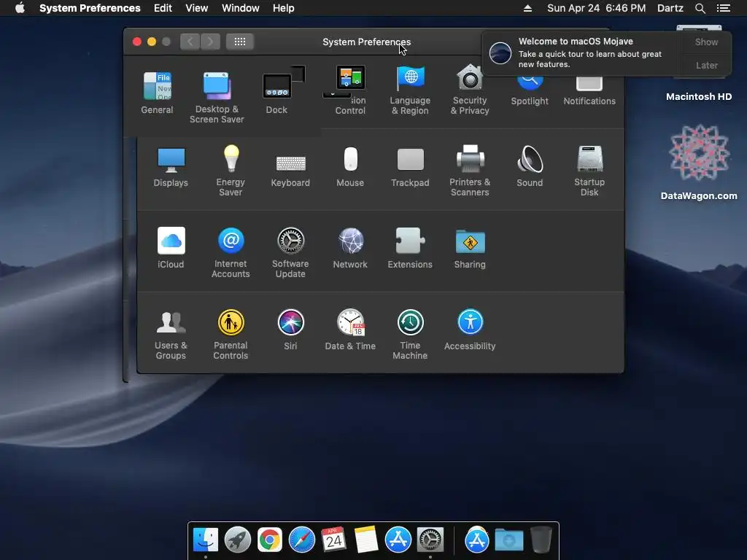This screenshot has height=560, width=747.
Task: Open Finder from the Dock
Action: [x=206, y=540]
